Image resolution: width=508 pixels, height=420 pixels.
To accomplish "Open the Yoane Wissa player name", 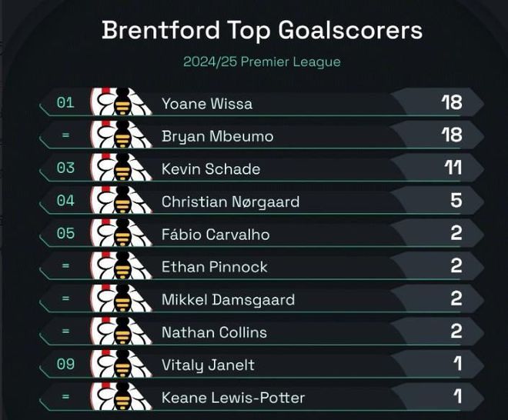I will (x=207, y=103).
